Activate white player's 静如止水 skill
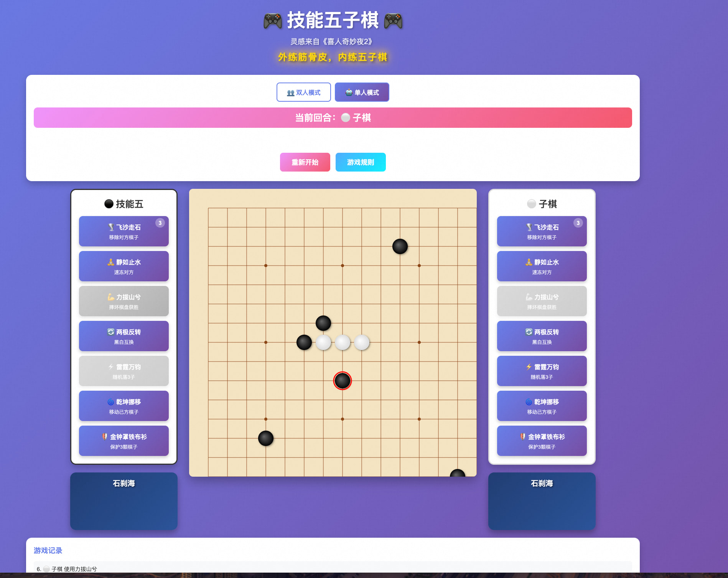 (x=542, y=266)
